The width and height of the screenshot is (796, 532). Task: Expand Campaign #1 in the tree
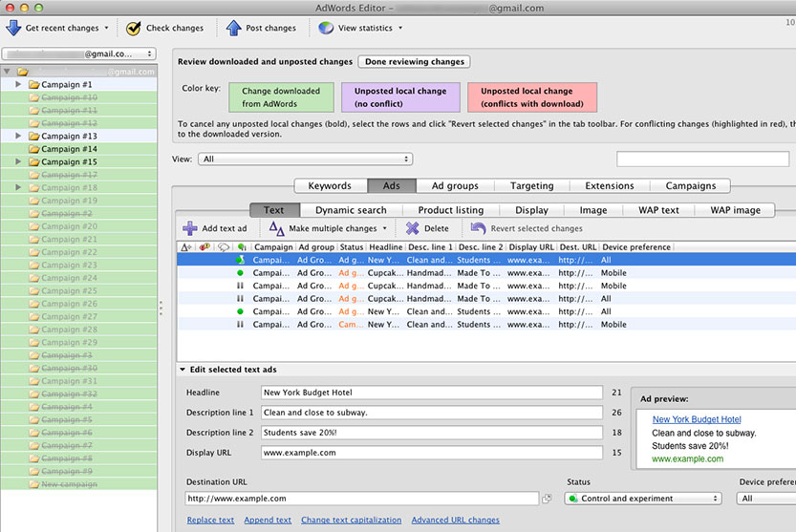click(18, 84)
